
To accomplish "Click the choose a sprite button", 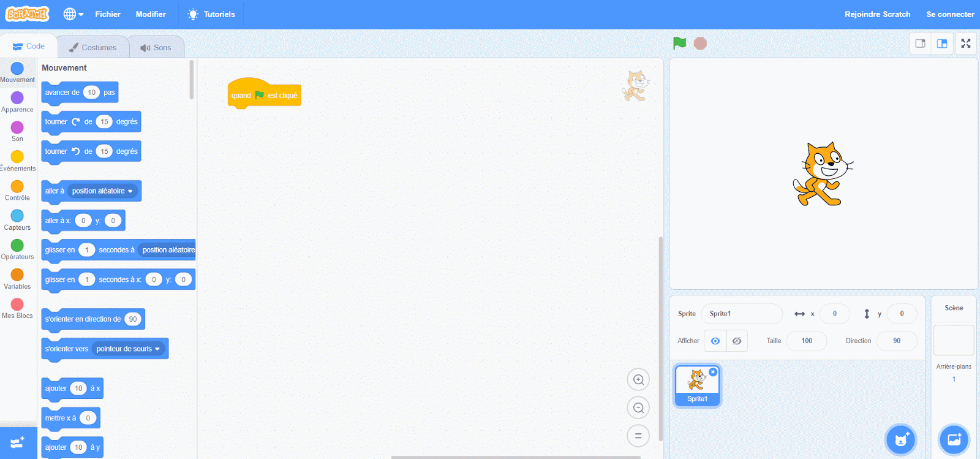I will click(x=900, y=439).
